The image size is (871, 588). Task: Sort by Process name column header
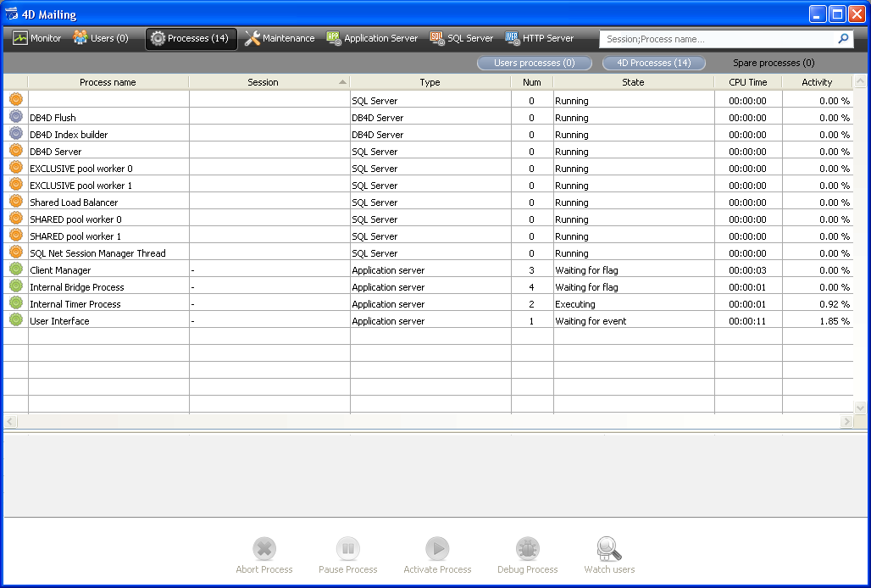pos(108,82)
